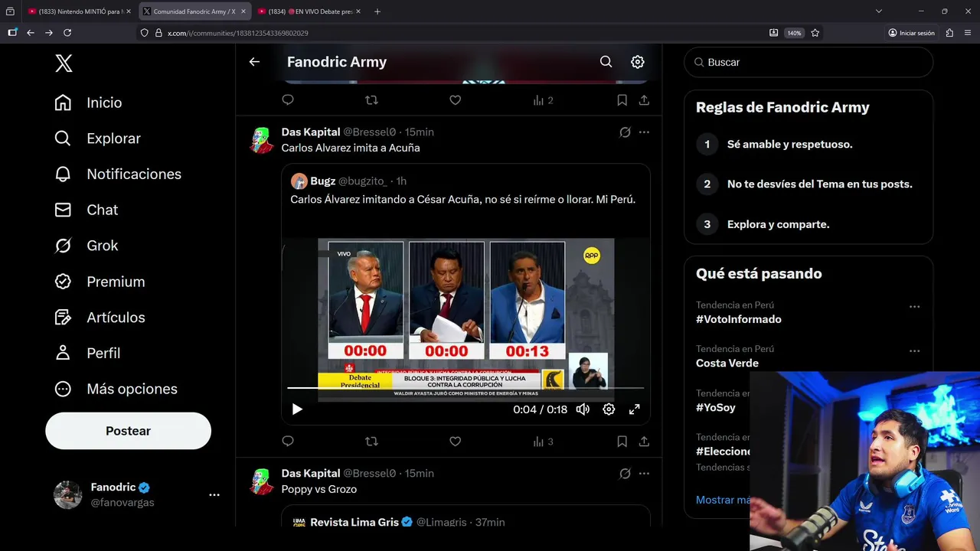Viewport: 980px width, 551px height.
Task: Close the Comunidad Fanodric Army tab
Action: pyautogui.click(x=243, y=11)
